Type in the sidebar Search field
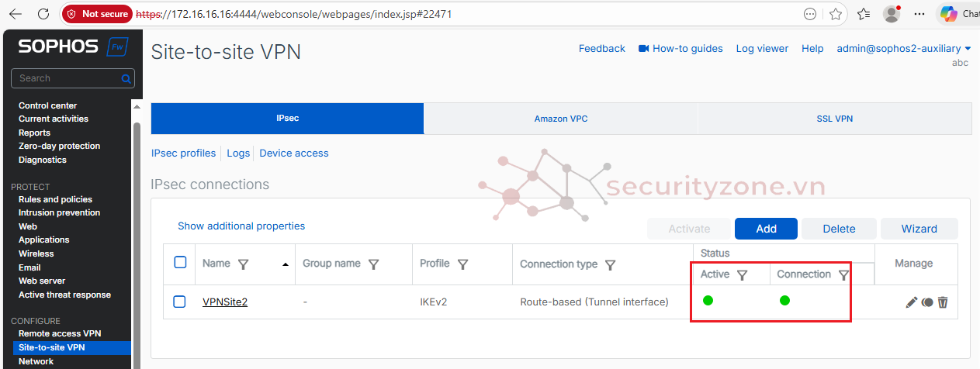Image resolution: width=980 pixels, height=369 pixels. click(66, 78)
